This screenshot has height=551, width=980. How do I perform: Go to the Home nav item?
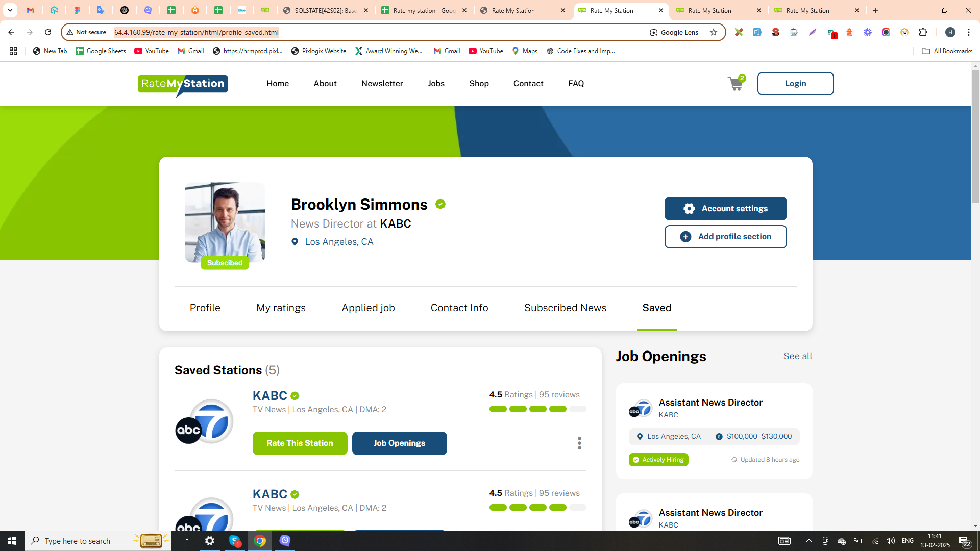pos(278,84)
